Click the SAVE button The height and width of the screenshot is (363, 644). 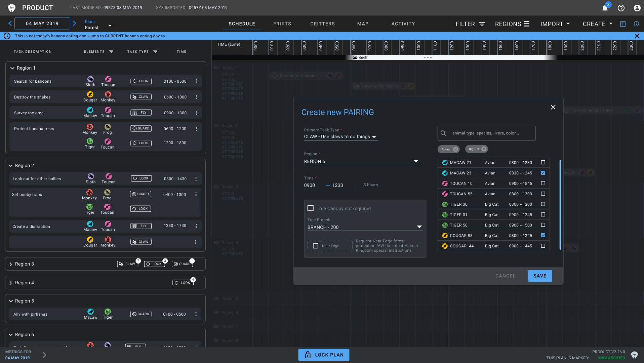point(540,276)
